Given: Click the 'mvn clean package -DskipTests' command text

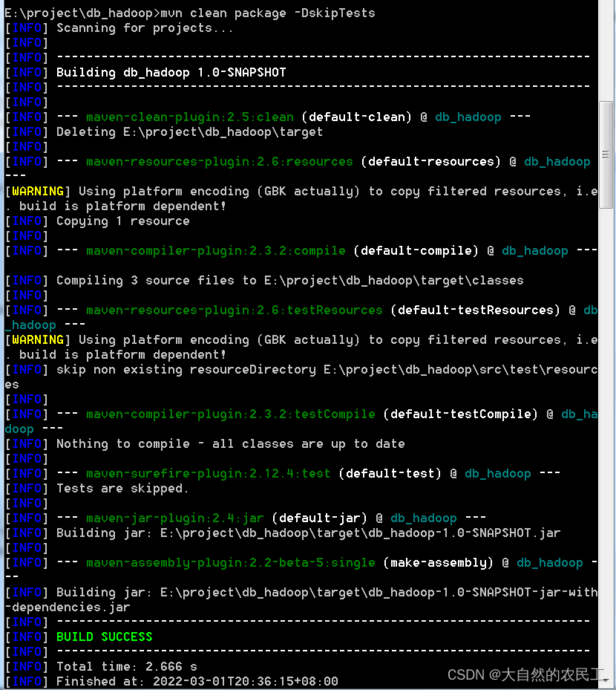Looking at the screenshot, I should coord(268,13).
